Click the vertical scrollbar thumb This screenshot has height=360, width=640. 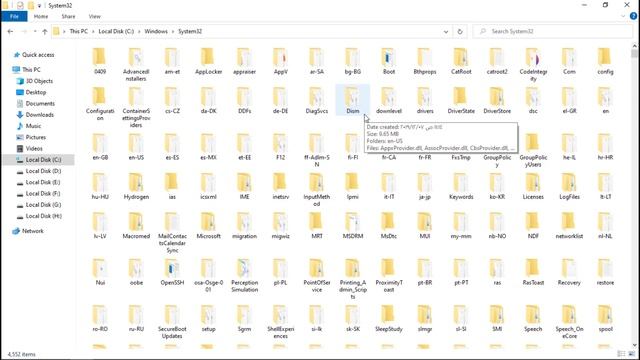coord(634,53)
